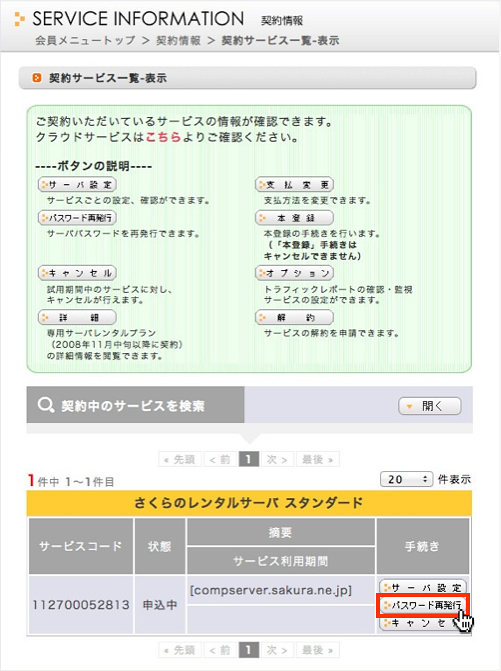Click the キャンセル legend button
Viewport: 501px width, 671px height.
[77, 273]
